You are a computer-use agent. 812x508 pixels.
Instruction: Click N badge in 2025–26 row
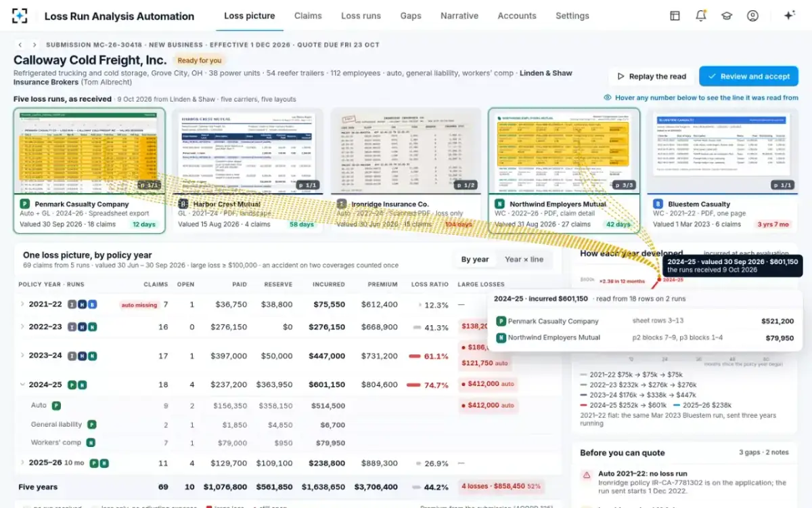pyautogui.click(x=104, y=463)
